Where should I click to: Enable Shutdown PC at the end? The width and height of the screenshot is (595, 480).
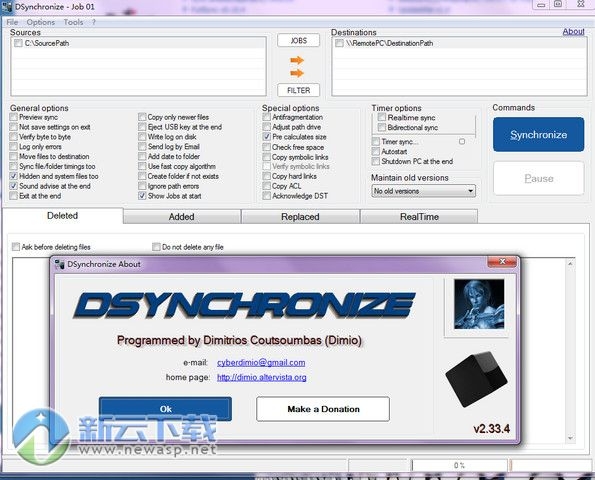376,161
